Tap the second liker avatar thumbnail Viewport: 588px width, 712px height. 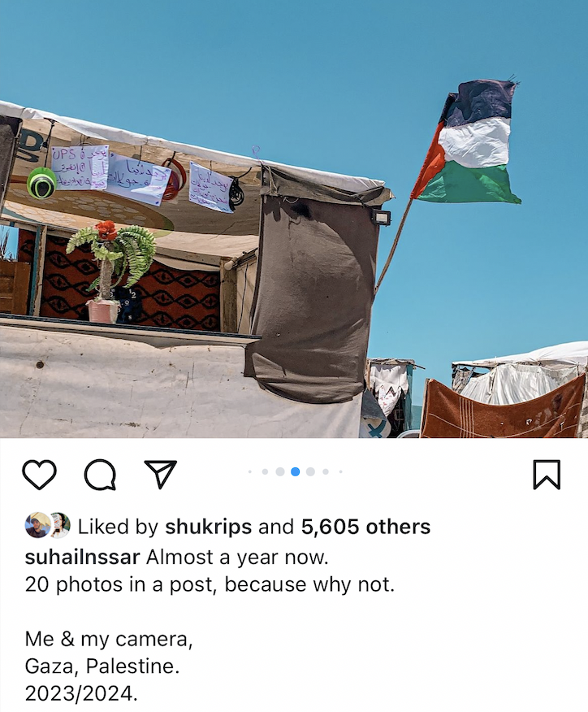(61, 525)
